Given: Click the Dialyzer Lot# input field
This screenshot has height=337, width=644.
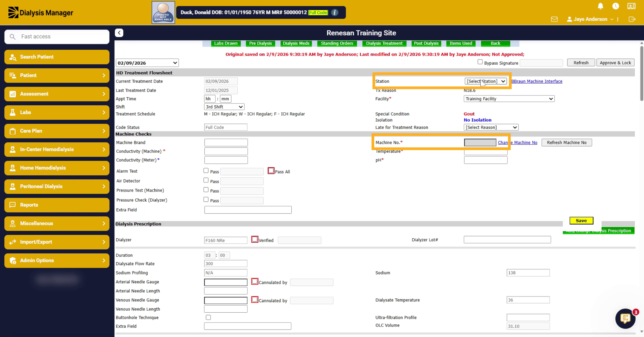Looking at the screenshot, I should pos(507,240).
